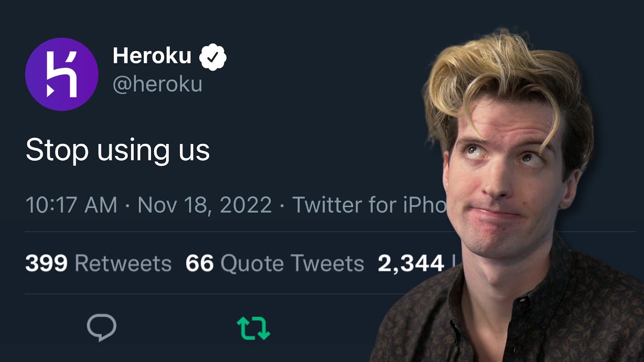This screenshot has width=644, height=362.
Task: Click the white H logo glyph
Action: point(61,74)
